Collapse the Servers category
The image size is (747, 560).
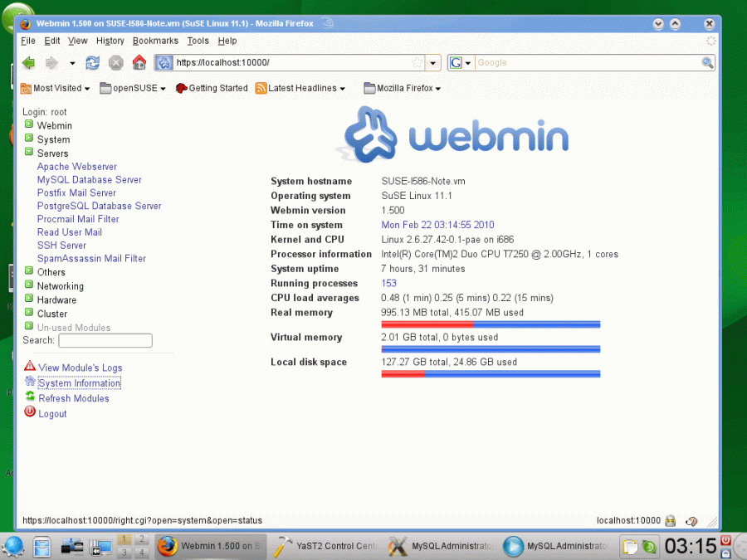click(x=28, y=152)
